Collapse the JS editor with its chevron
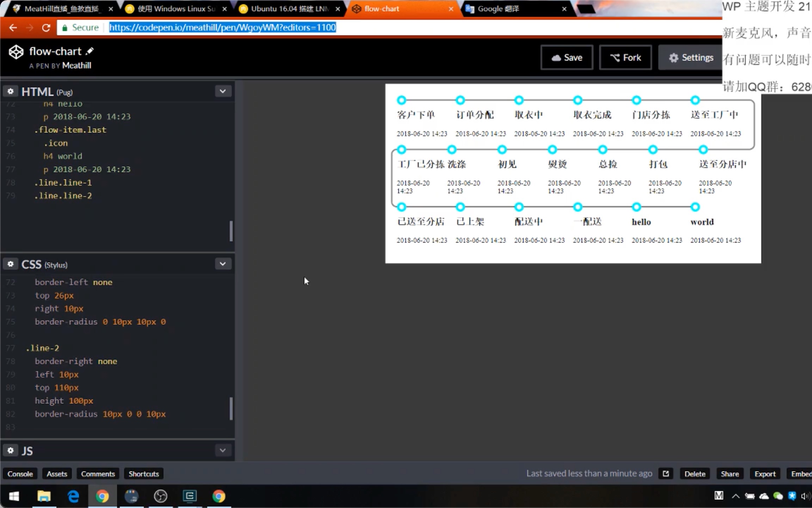 coord(223,450)
